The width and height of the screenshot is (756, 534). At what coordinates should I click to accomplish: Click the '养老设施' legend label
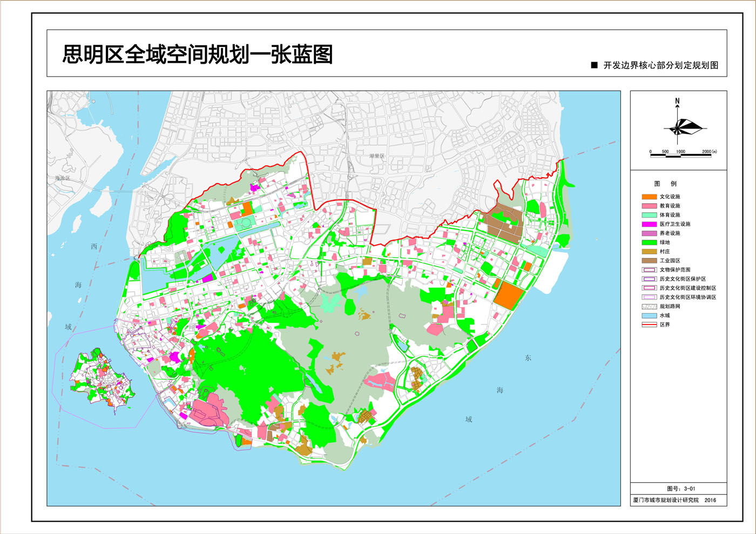tap(670, 233)
